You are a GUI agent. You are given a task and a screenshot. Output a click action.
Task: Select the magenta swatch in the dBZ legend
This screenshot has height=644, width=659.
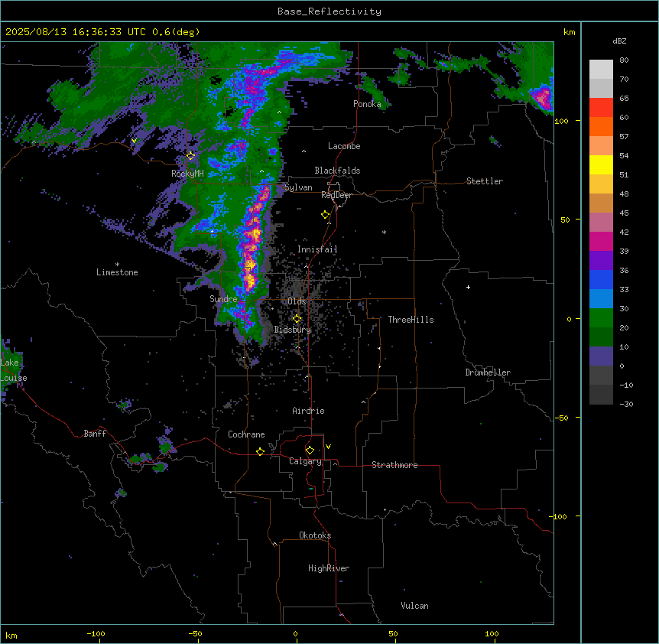[x=601, y=241]
